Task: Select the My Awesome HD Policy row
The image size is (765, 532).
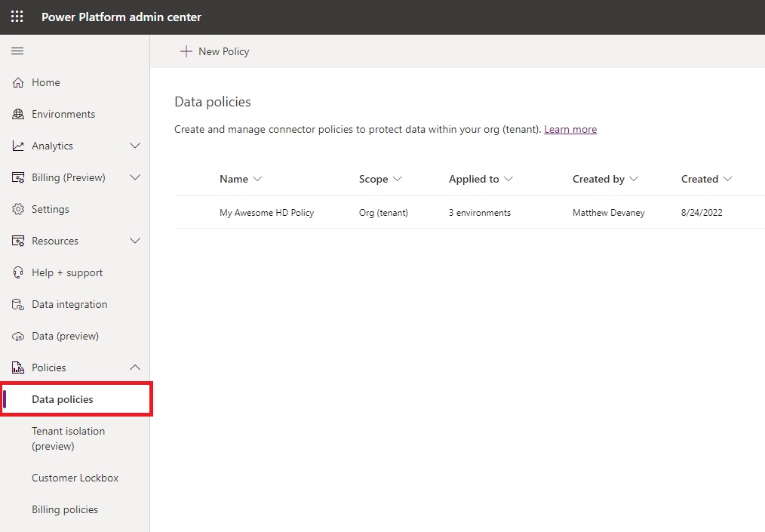Action: coord(469,212)
